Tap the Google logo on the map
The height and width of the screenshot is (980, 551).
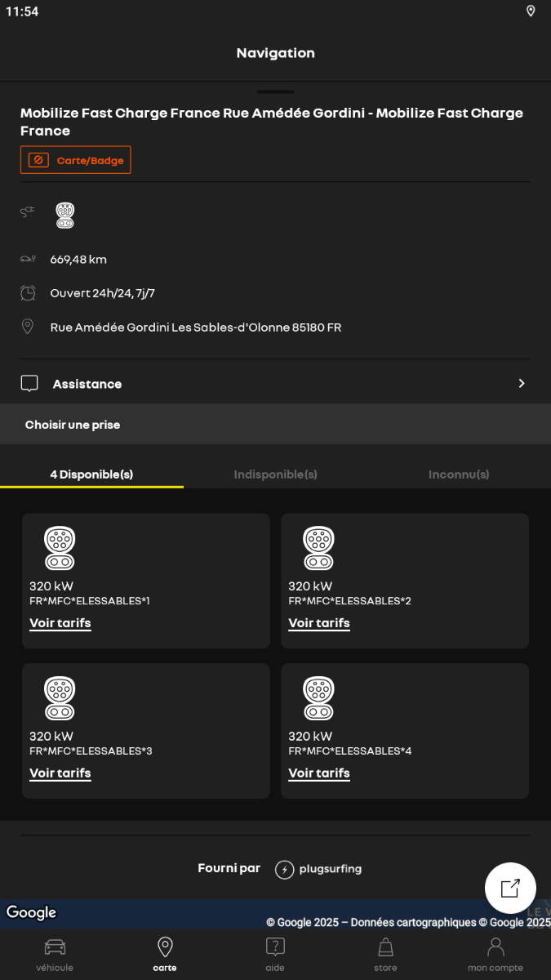[x=31, y=912]
